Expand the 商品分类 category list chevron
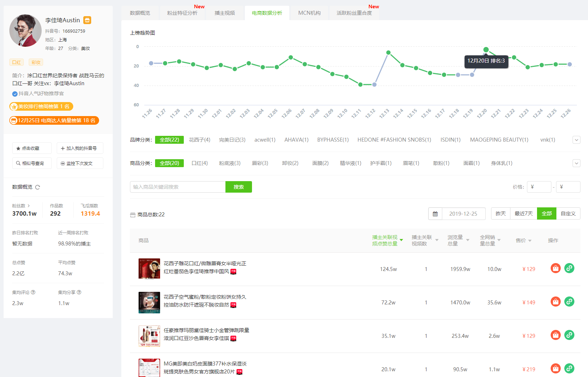This screenshot has height=377, width=588. (577, 163)
